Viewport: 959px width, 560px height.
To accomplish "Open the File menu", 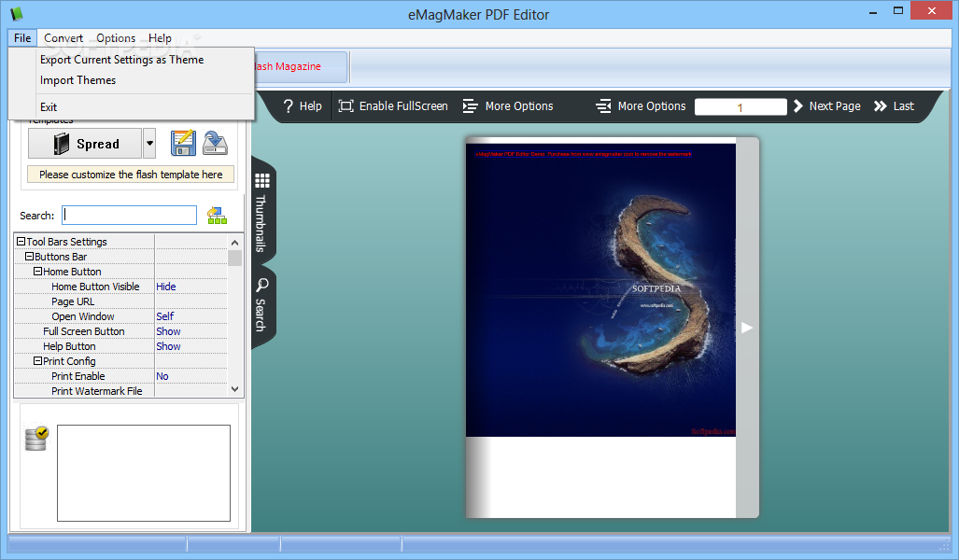I will (x=22, y=38).
